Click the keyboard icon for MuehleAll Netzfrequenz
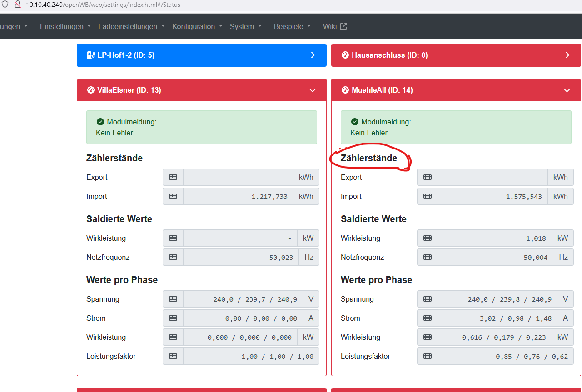Image resolution: width=582 pixels, height=392 pixels. click(x=428, y=257)
